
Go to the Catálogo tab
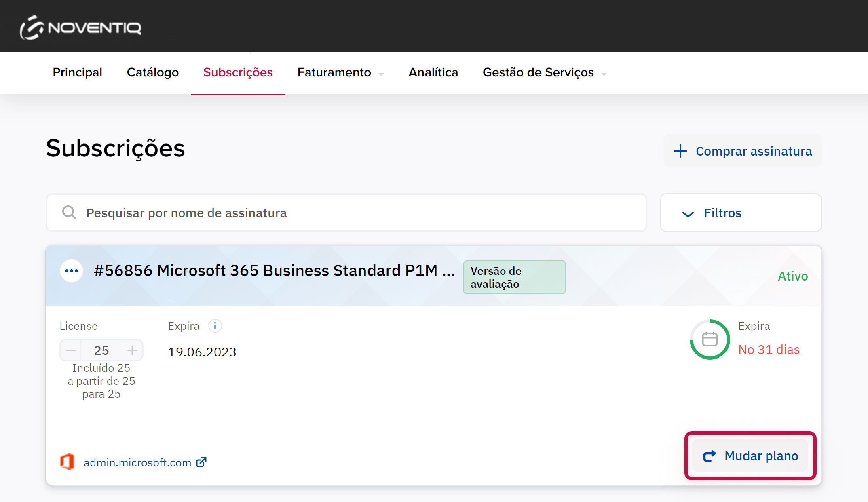[152, 72]
